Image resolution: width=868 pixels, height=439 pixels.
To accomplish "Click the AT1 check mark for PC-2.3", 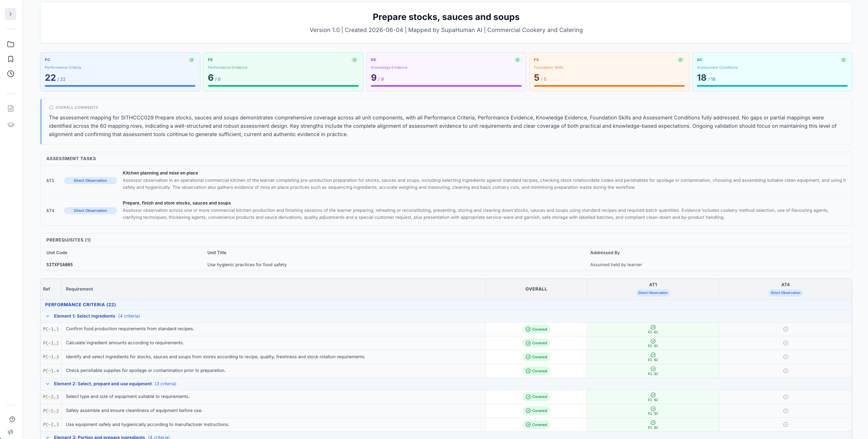I will click(653, 423).
